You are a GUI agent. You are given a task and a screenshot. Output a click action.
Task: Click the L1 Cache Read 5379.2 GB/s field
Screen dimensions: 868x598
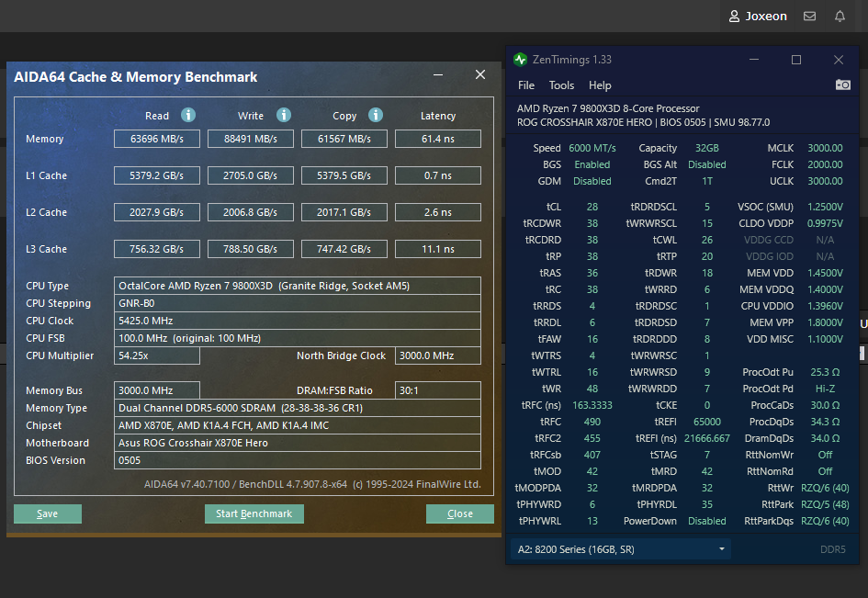click(157, 175)
